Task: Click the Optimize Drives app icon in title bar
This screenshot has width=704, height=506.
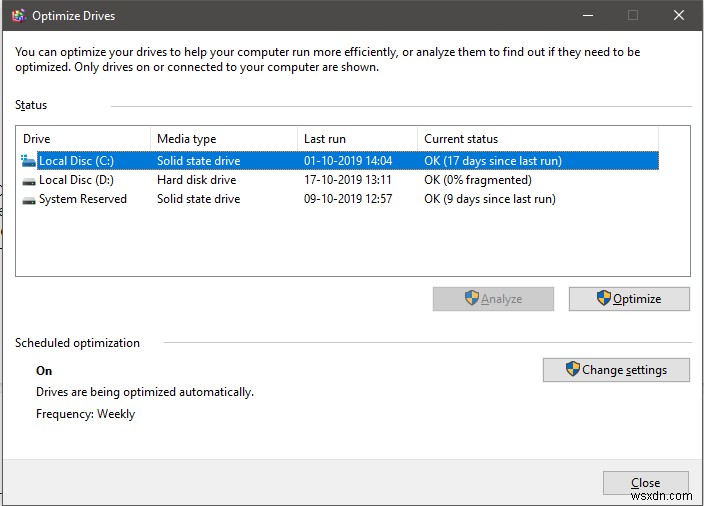Action: click(18, 16)
